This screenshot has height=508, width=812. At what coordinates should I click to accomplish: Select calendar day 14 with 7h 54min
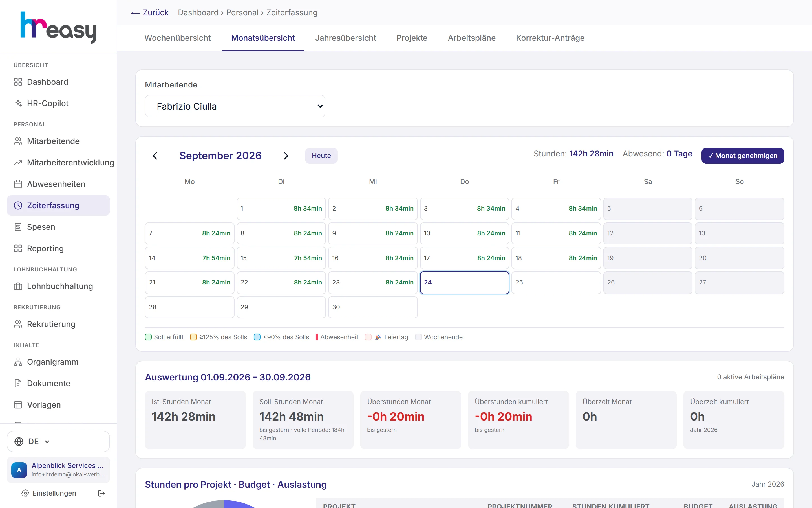pos(189,258)
